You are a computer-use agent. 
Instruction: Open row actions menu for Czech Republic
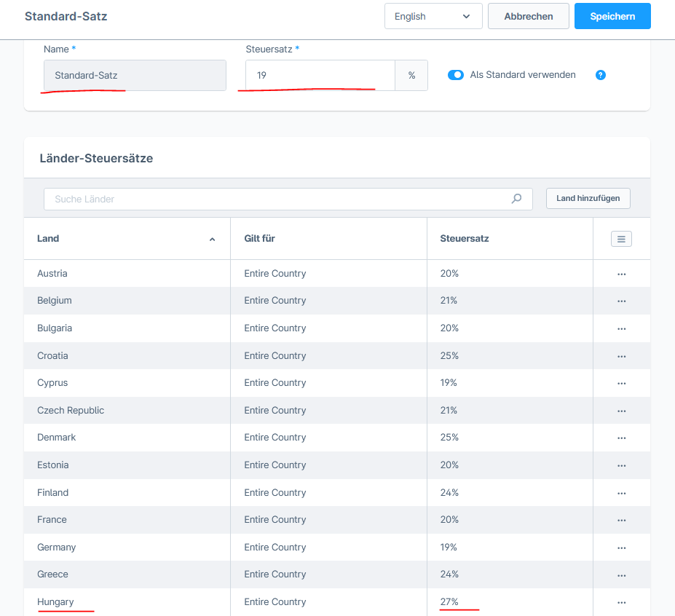click(x=621, y=411)
